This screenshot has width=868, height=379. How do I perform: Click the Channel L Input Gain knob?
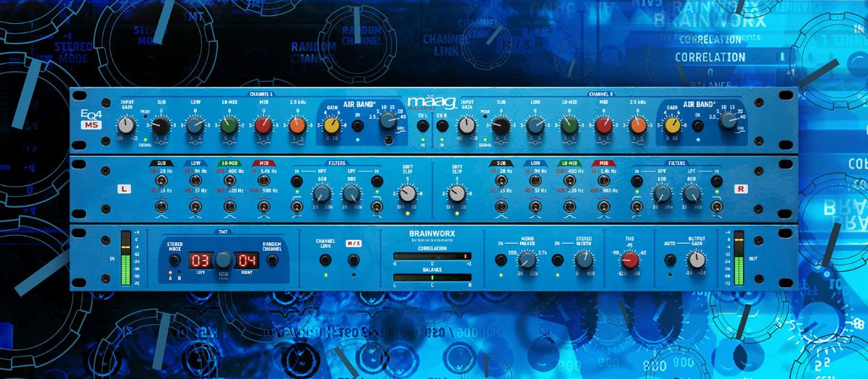pyautogui.click(x=127, y=126)
